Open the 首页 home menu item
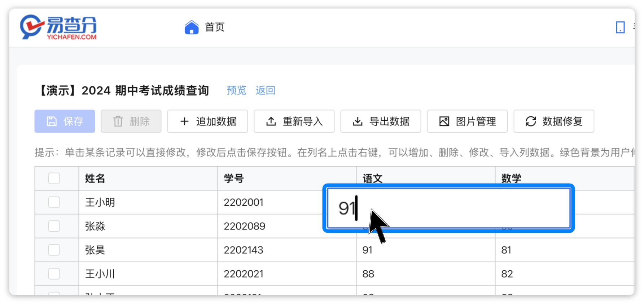644x305 pixels. (215, 27)
